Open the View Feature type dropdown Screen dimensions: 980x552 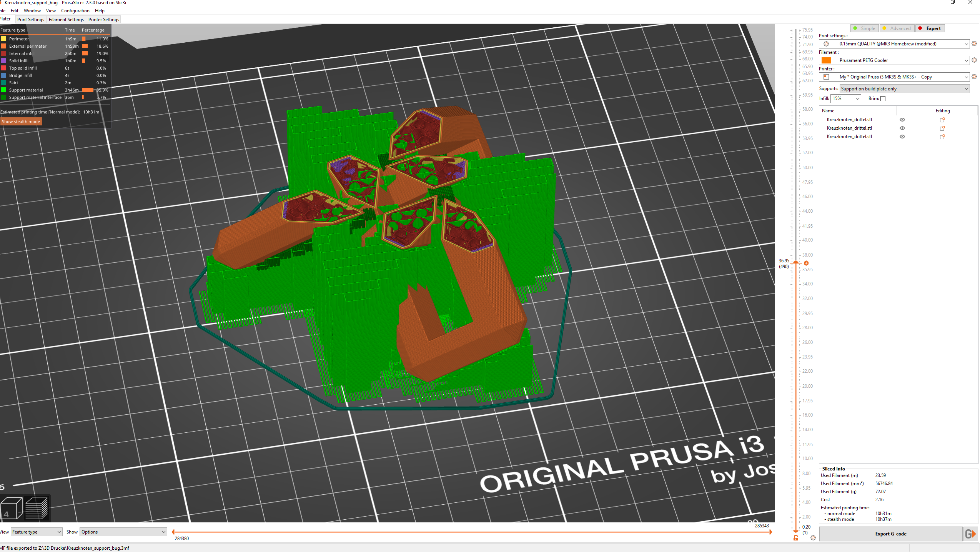click(36, 532)
